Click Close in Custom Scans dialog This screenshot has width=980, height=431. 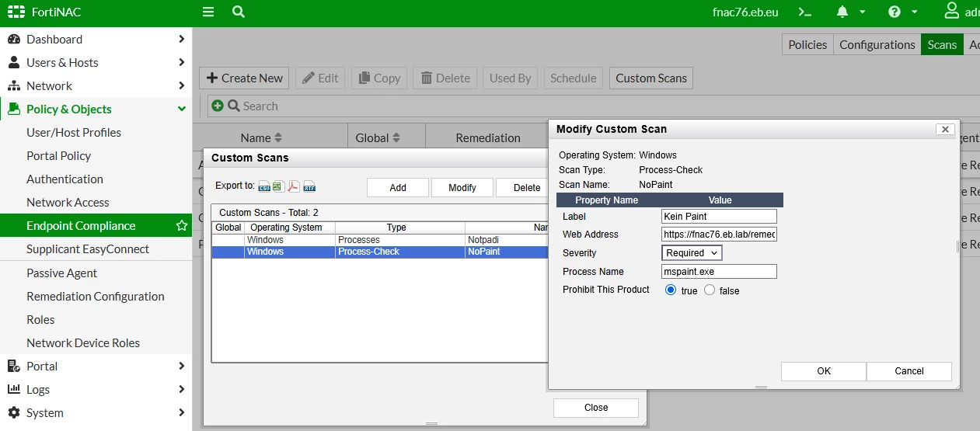596,408
